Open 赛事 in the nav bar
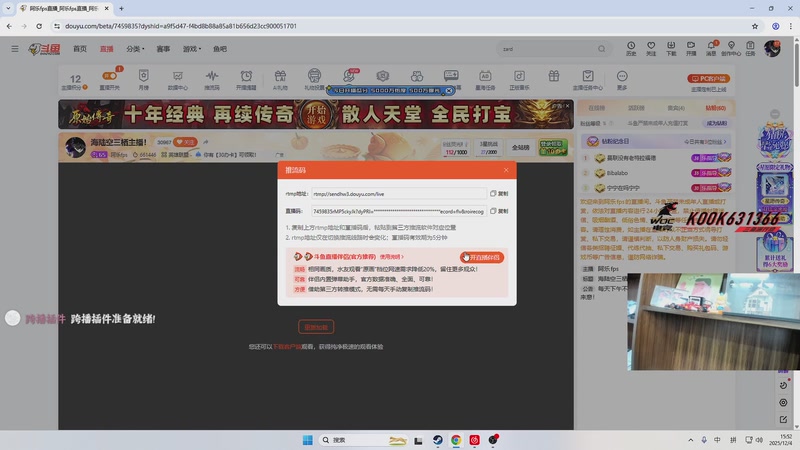The width and height of the screenshot is (800, 450). (x=163, y=49)
